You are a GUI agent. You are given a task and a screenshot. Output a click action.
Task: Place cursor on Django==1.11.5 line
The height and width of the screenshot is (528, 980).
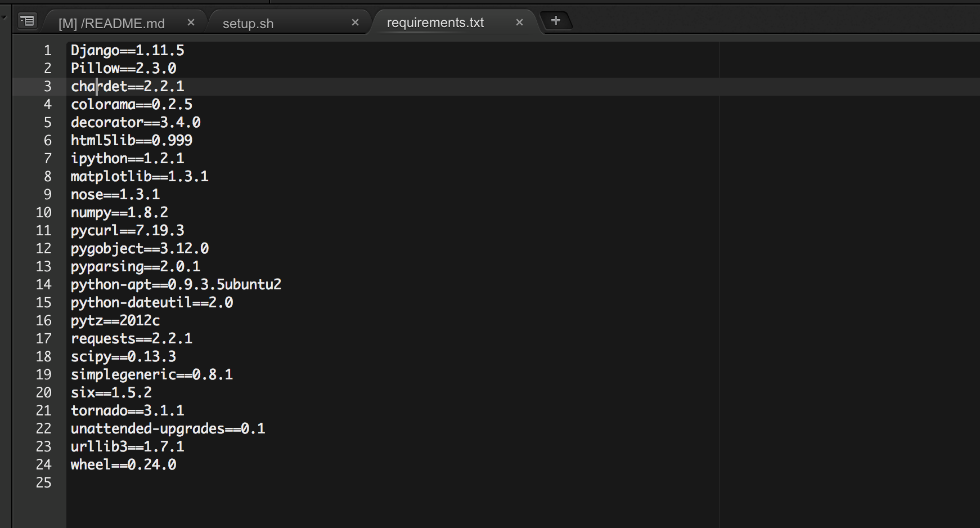[127, 51]
